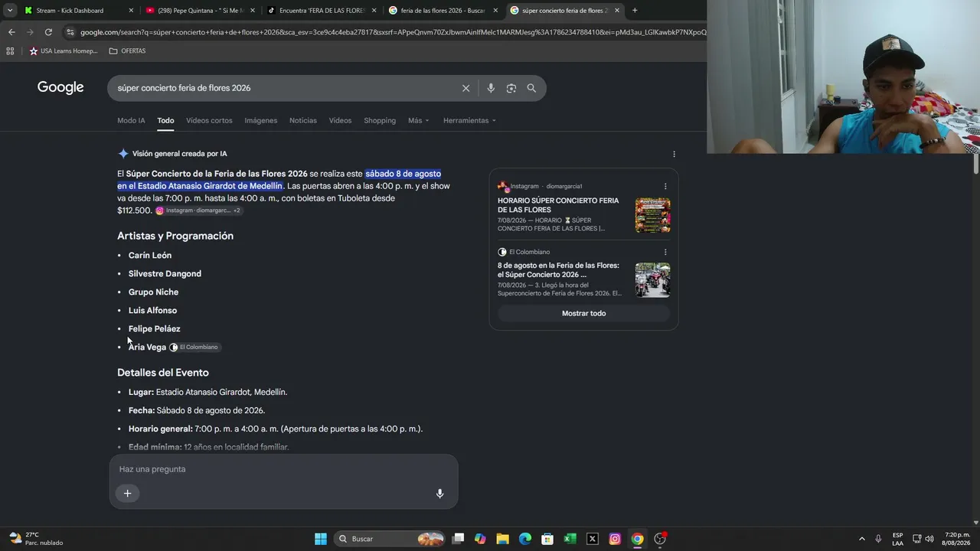Open options for the diomargarcia1 Instagram source
Screen dimensions: 980x551
coord(665,186)
